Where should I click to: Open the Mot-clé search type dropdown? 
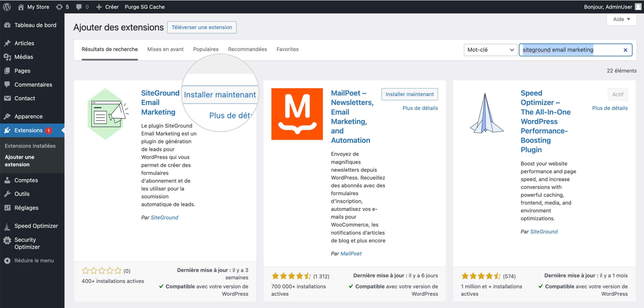[490, 50]
